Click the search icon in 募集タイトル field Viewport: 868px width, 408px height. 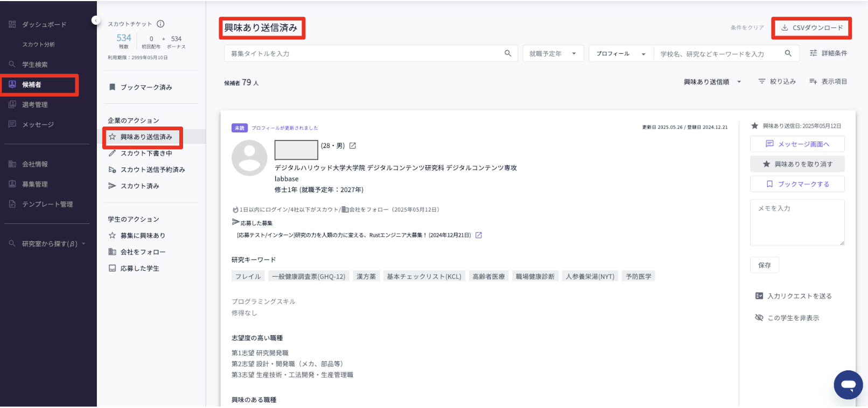[x=508, y=53]
